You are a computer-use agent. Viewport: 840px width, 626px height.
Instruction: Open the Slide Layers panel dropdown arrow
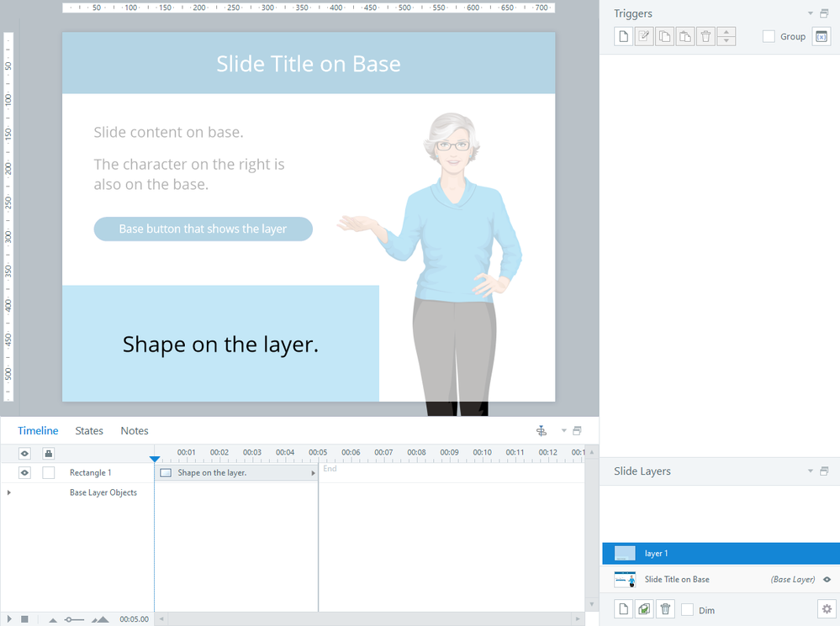coord(811,471)
